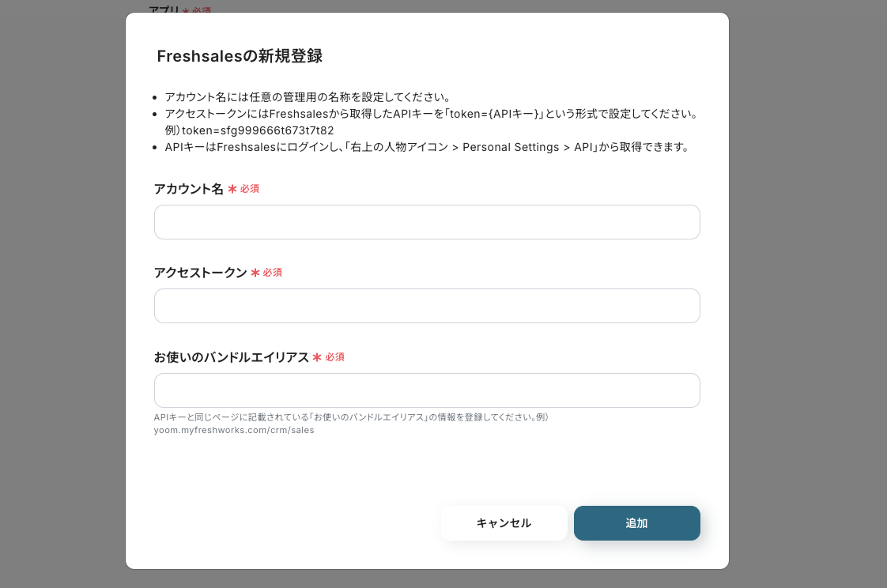Viewport: 887px width, 588px height.
Task: Click the 追加 button
Action: (636, 523)
